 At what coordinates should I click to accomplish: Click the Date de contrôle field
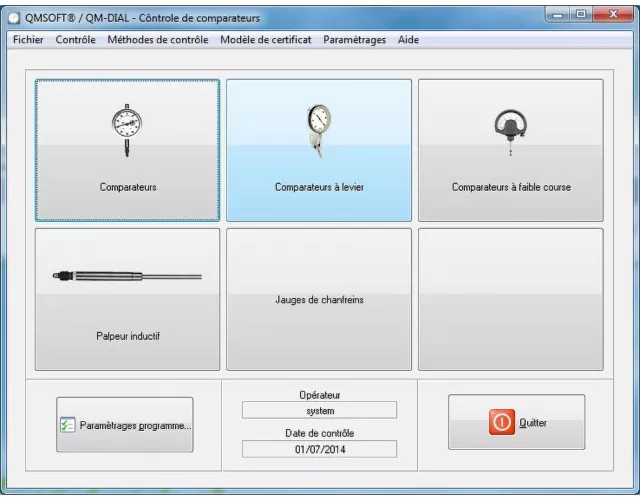point(319,449)
